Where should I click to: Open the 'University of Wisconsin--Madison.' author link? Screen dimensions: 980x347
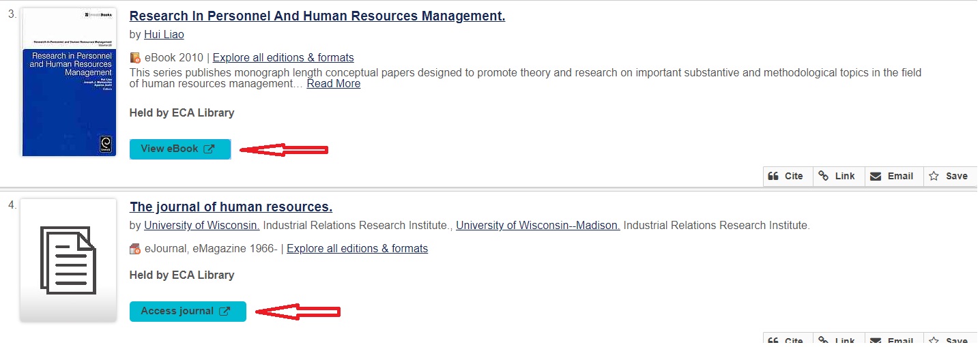click(x=538, y=225)
